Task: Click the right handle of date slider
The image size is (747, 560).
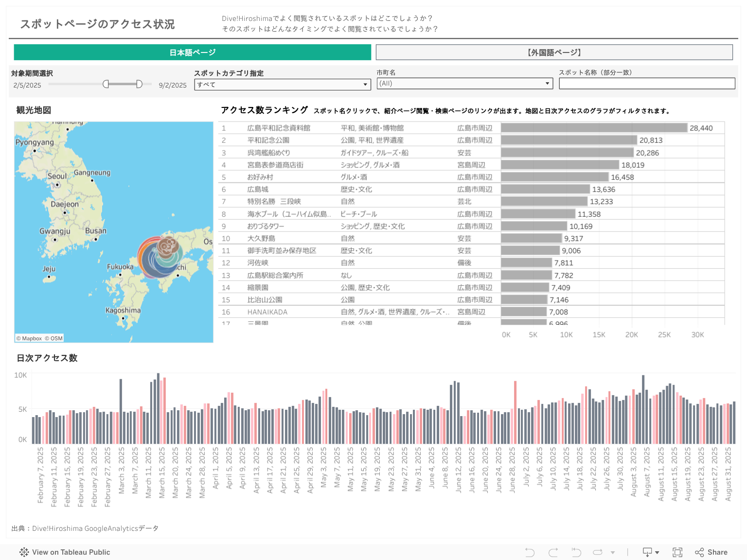Action: click(139, 84)
